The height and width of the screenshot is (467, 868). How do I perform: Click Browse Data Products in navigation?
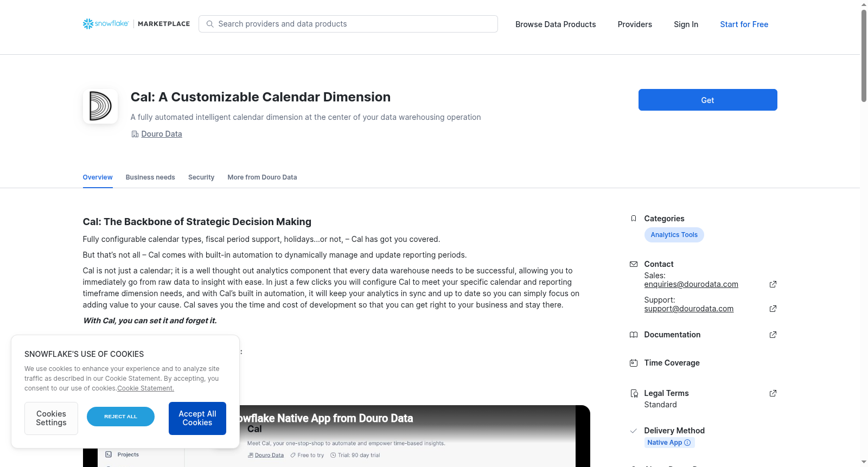pyautogui.click(x=556, y=24)
